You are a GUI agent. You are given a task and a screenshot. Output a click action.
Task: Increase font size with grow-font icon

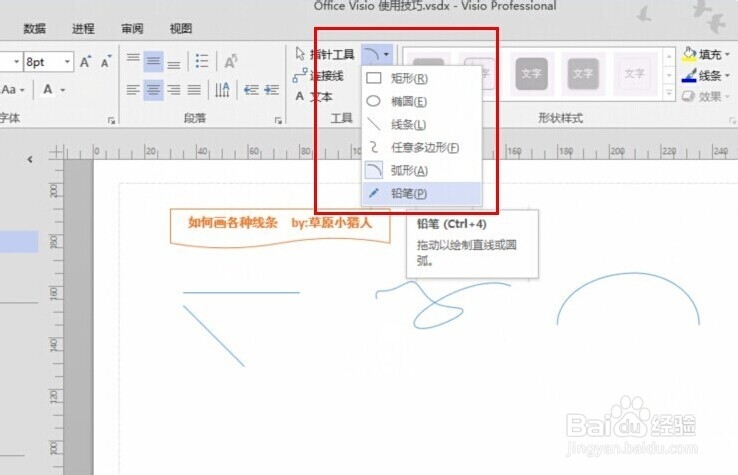(85, 62)
